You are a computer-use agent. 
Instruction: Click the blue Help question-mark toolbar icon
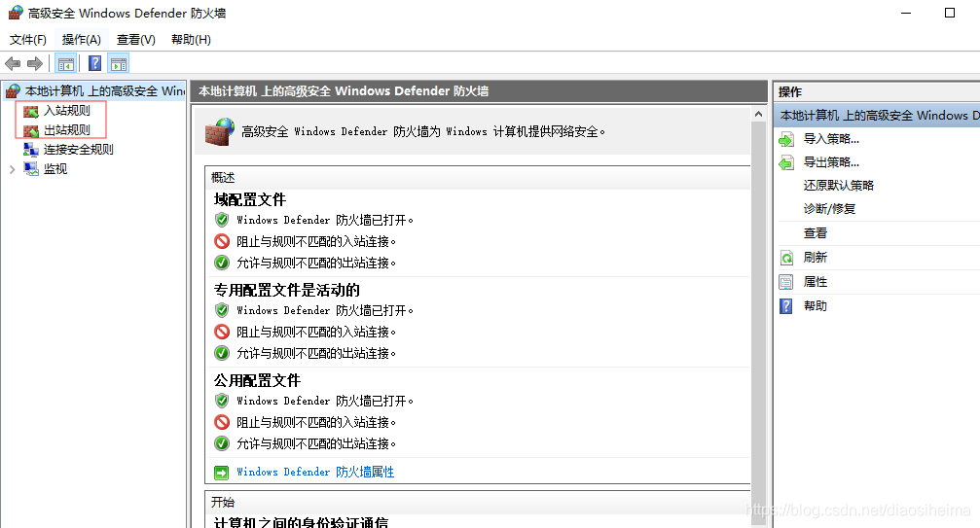click(95, 63)
